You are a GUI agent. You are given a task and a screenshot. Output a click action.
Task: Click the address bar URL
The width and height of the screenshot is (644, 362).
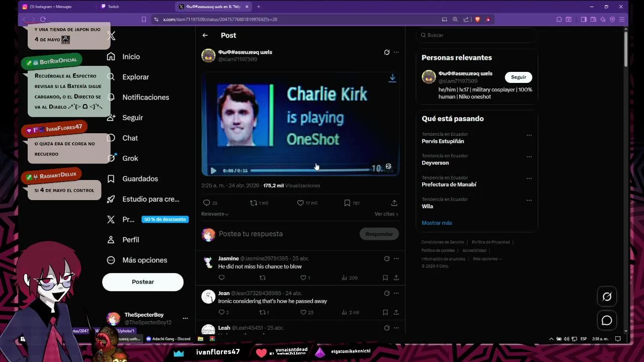(x=220, y=19)
